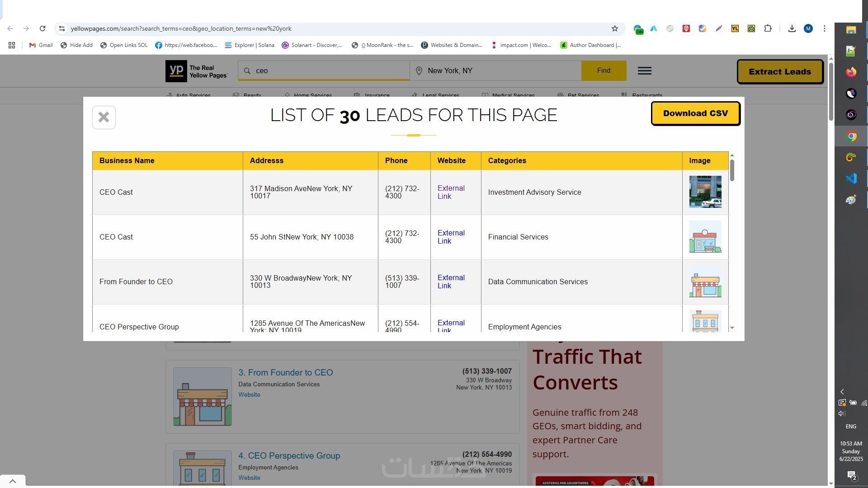Open the Gmail bookmark
Screen dimensions: 868x488
coord(41,45)
